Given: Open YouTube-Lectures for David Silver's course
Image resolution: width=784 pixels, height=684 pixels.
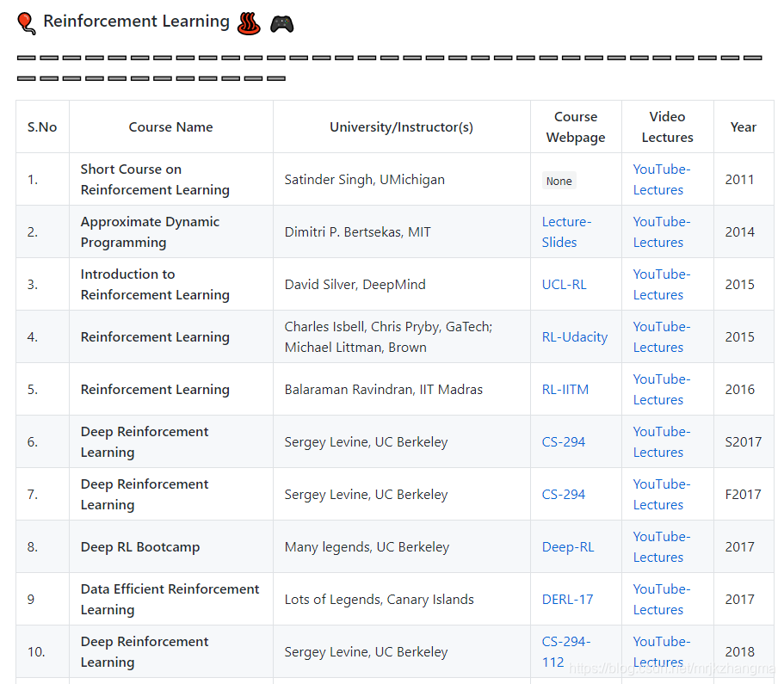Looking at the screenshot, I should click(662, 285).
